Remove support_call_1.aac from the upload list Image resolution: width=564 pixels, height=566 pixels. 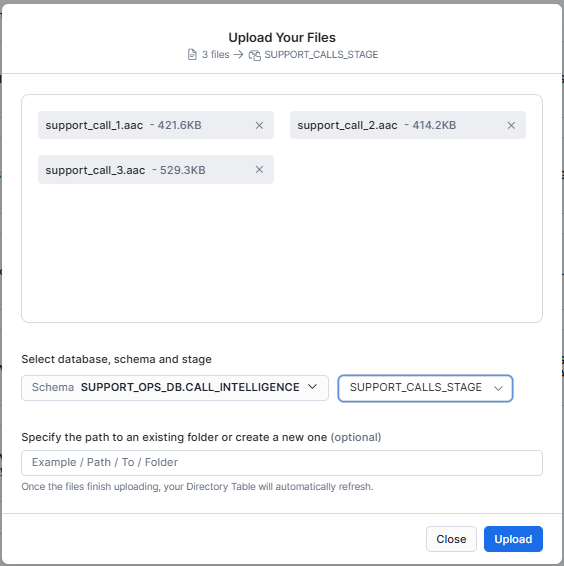259,125
